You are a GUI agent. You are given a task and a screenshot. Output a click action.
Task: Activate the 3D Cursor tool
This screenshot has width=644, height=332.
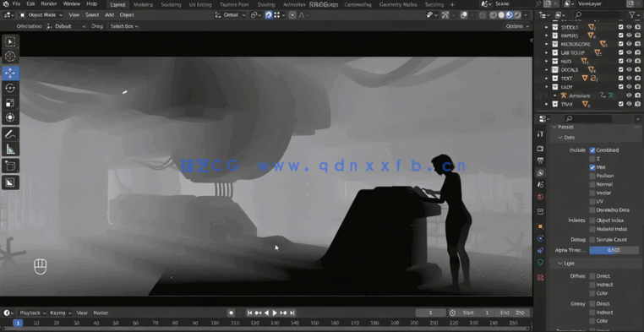pyautogui.click(x=10, y=57)
